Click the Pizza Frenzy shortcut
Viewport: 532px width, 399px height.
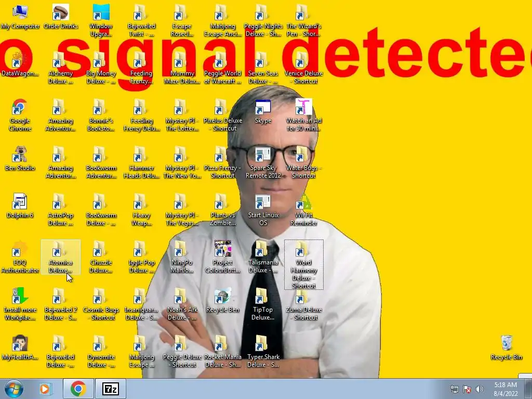point(222,162)
